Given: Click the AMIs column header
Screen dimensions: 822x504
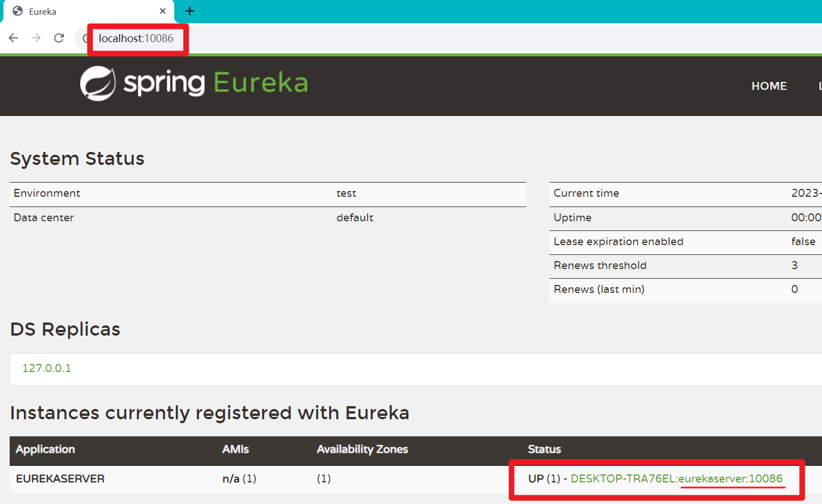Looking at the screenshot, I should (236, 449).
